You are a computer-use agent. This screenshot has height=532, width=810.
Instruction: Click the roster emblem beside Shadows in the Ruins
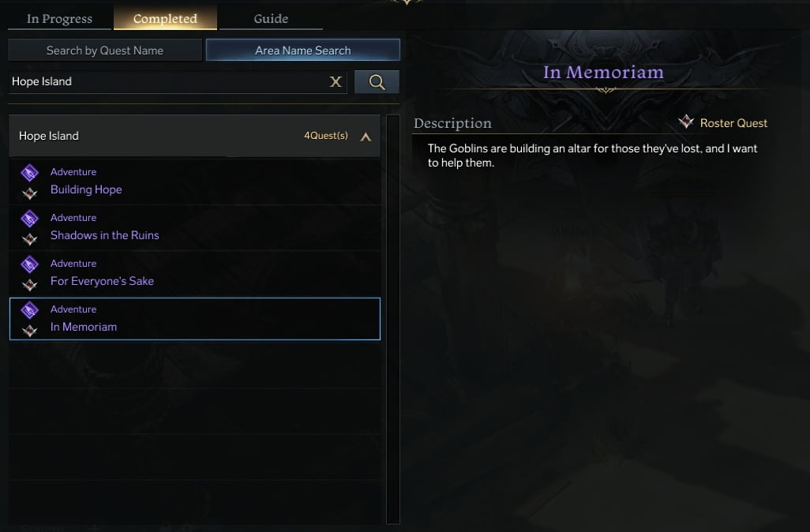point(29,239)
